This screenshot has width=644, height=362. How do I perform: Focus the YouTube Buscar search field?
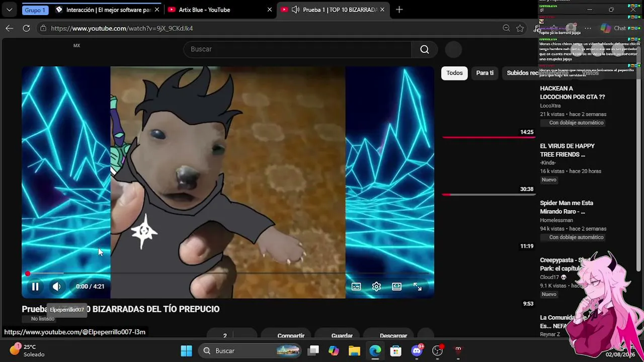click(x=298, y=49)
